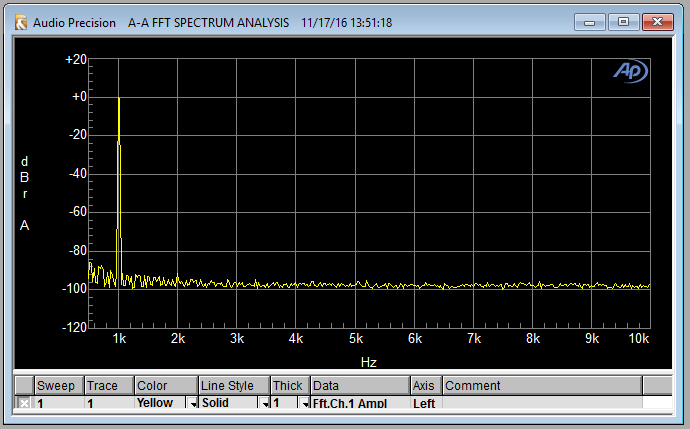
Task: Click the Line Style column header
Action: click(x=234, y=385)
